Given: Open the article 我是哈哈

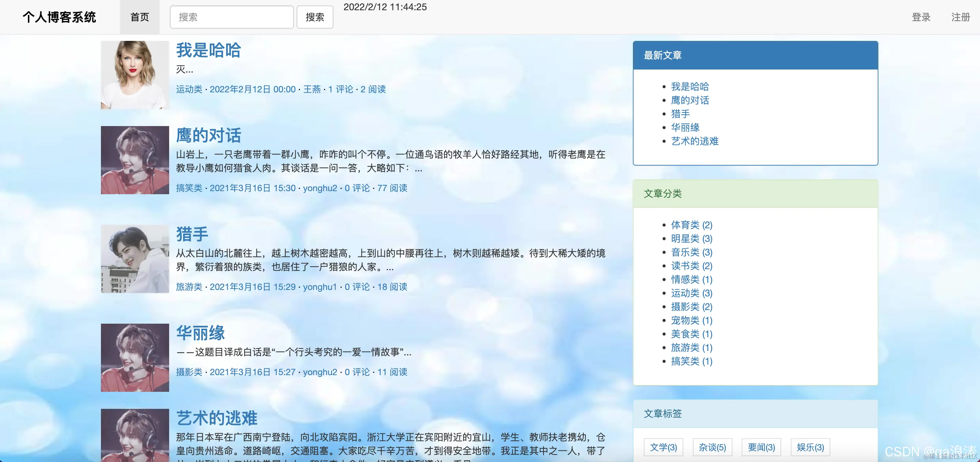Looking at the screenshot, I should [209, 50].
